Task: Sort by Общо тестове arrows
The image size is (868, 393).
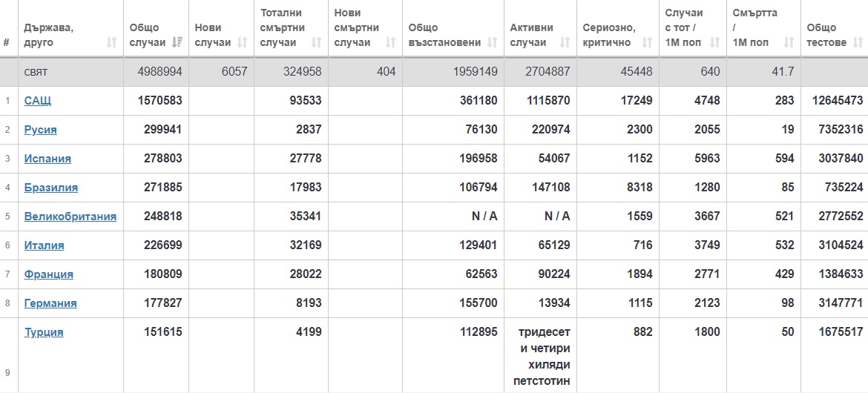Action: [858, 42]
